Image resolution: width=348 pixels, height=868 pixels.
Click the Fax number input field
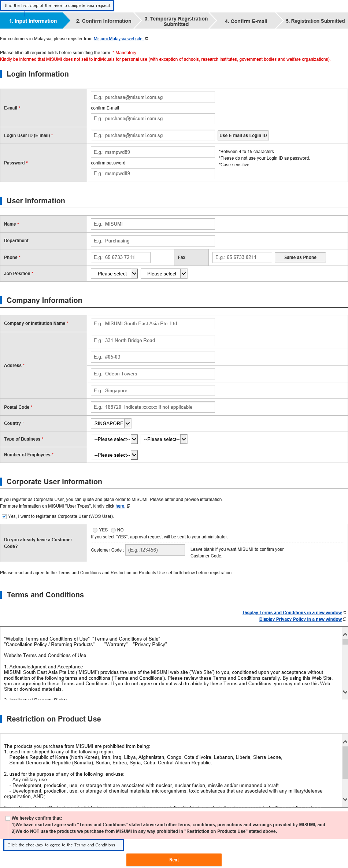[x=242, y=257]
